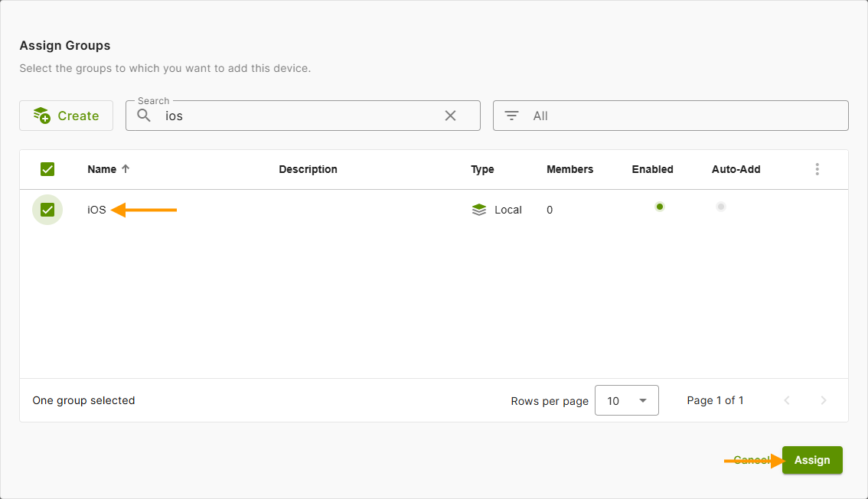Click the previous page chevron
Image resolution: width=868 pixels, height=499 pixels.
(787, 400)
